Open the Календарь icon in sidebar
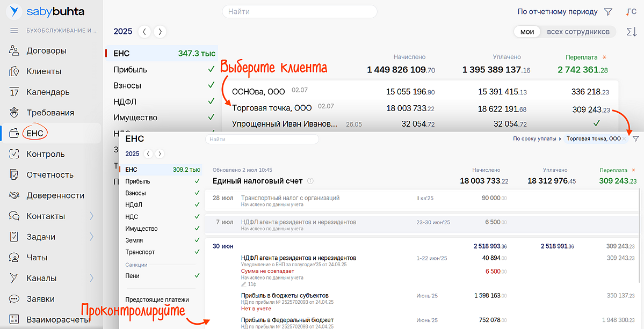The image size is (644, 329). (x=15, y=92)
